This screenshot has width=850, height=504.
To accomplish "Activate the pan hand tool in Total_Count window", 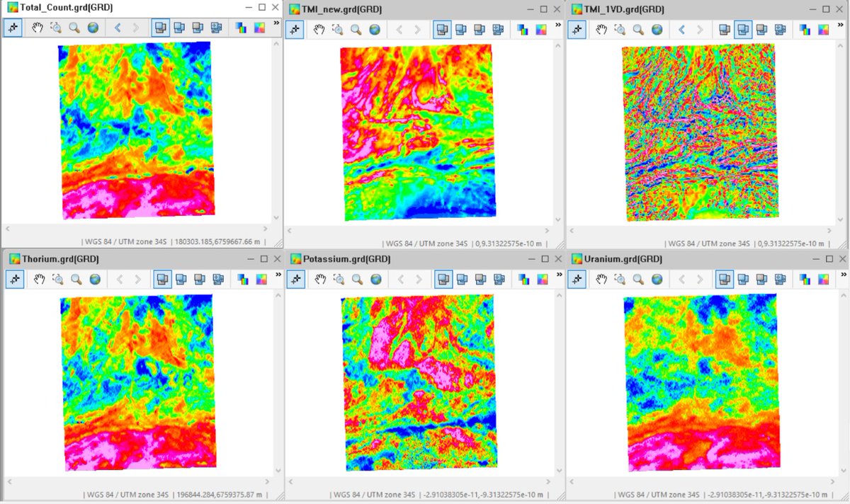I will [x=38, y=28].
